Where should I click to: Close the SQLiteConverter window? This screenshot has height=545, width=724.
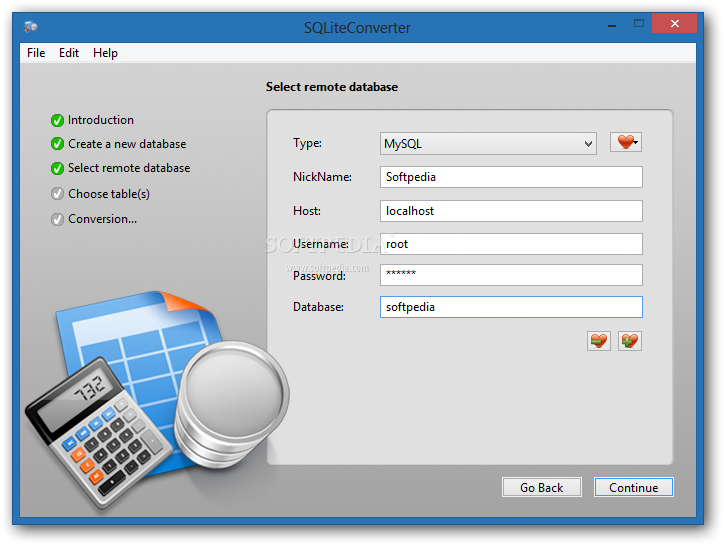click(675, 24)
